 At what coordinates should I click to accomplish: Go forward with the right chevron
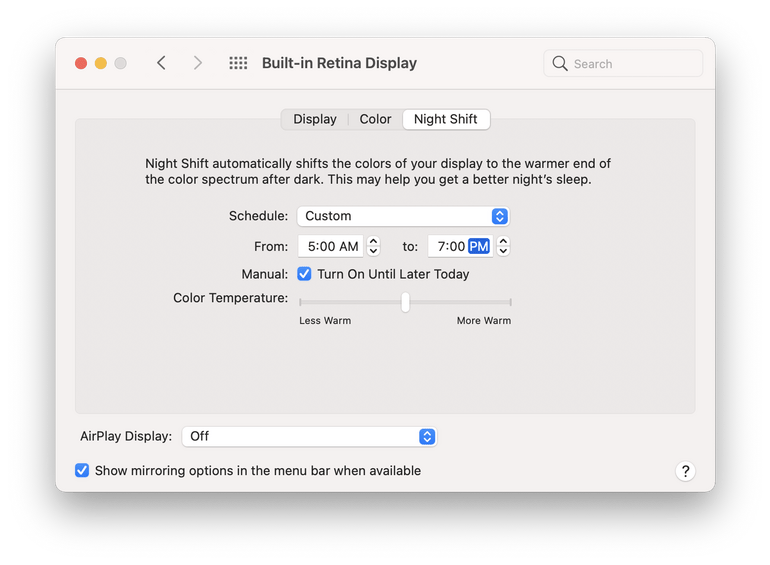tap(197, 63)
